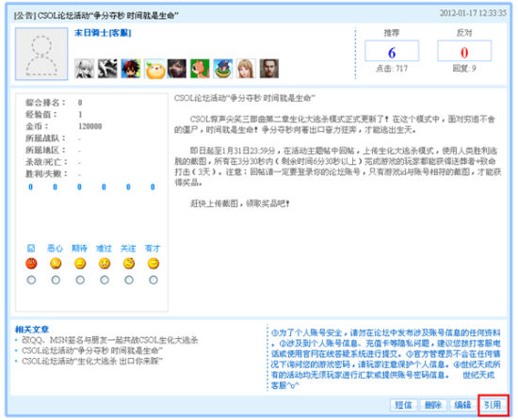This screenshot has height=420, width=518.
Task: Select the blue-hat cartoon character avatar icon
Action: tap(223, 69)
